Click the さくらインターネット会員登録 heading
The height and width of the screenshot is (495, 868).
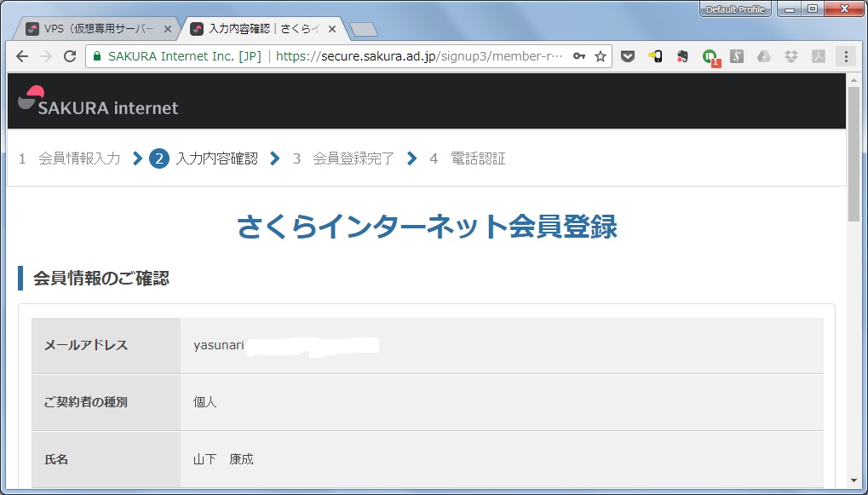click(427, 227)
